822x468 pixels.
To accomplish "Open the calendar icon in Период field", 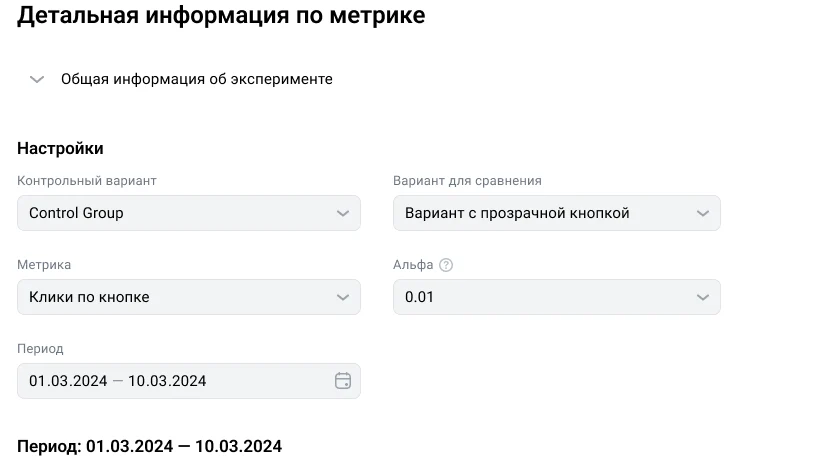I will click(343, 380).
